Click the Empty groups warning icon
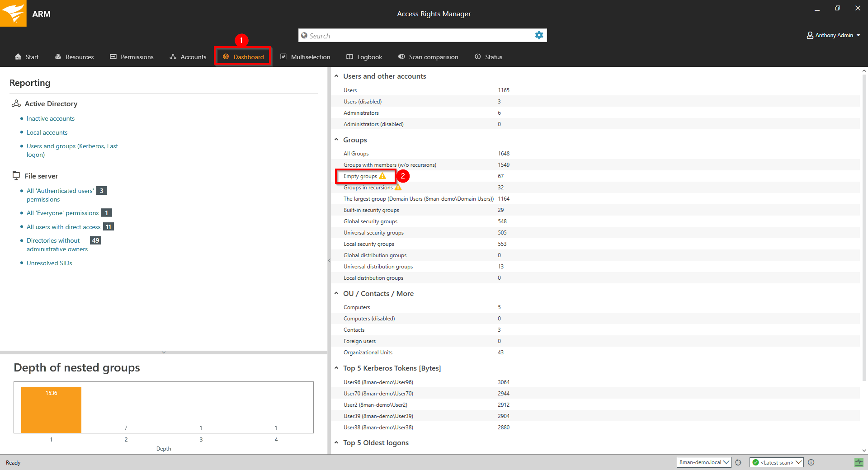This screenshot has height=470, width=868. coord(382,176)
